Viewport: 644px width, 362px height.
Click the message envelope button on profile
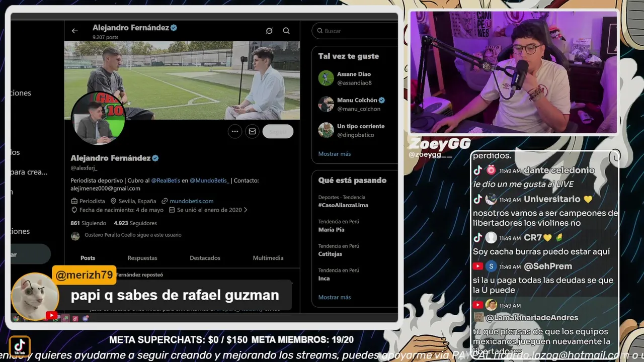252,131
